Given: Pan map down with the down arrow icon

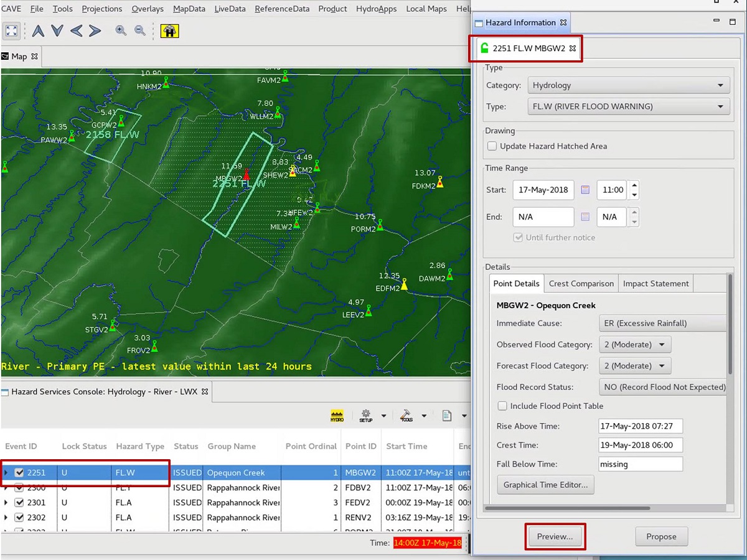Looking at the screenshot, I should [57, 30].
